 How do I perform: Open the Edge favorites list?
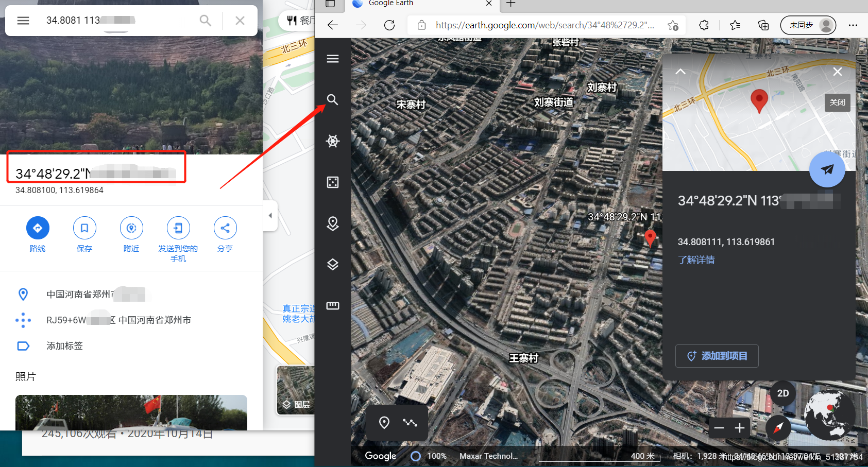735,25
